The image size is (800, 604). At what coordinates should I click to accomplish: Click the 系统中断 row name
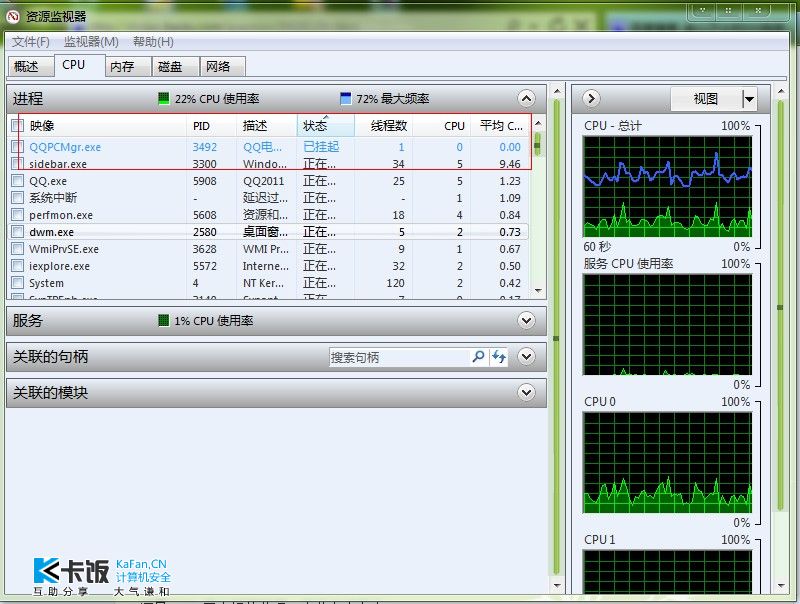(53, 197)
